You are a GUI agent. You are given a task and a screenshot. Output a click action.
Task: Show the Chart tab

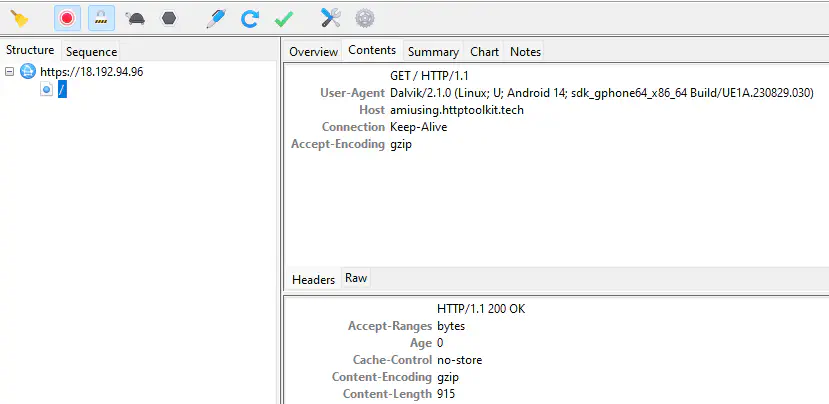pos(485,51)
